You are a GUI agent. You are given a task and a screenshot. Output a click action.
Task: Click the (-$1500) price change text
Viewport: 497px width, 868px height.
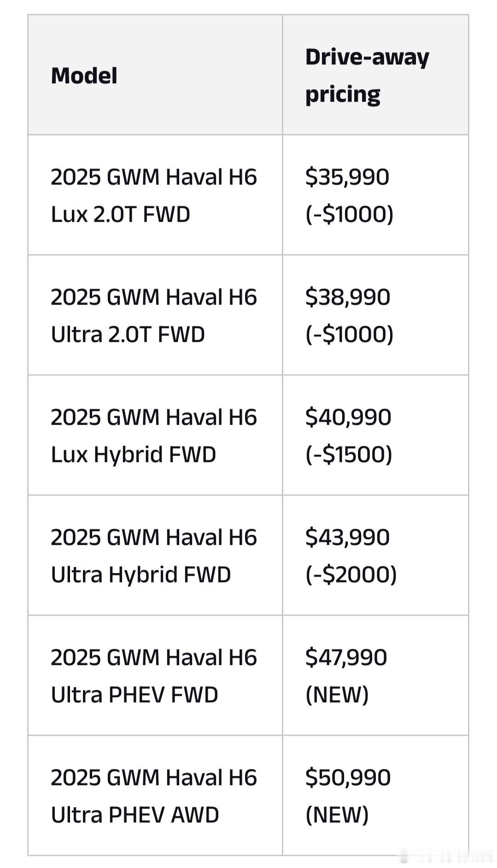(x=349, y=454)
